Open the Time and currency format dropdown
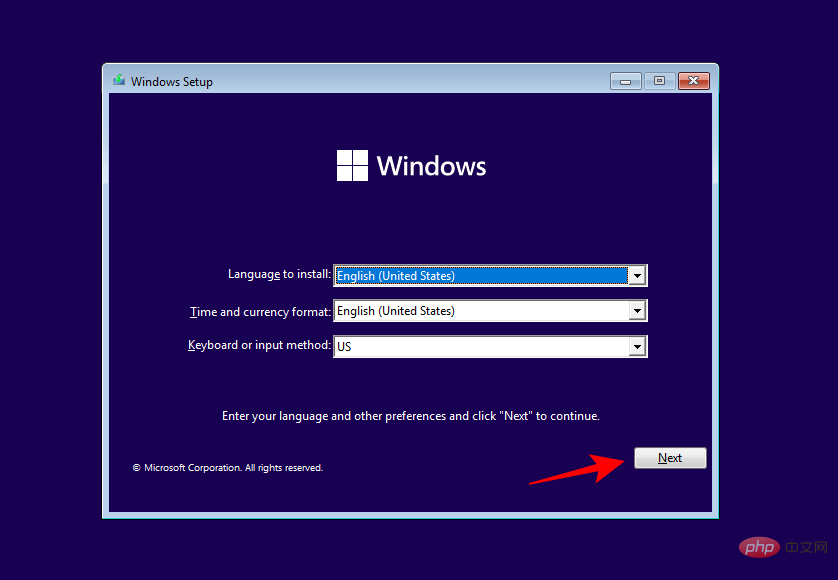The image size is (838, 580). pos(638,311)
